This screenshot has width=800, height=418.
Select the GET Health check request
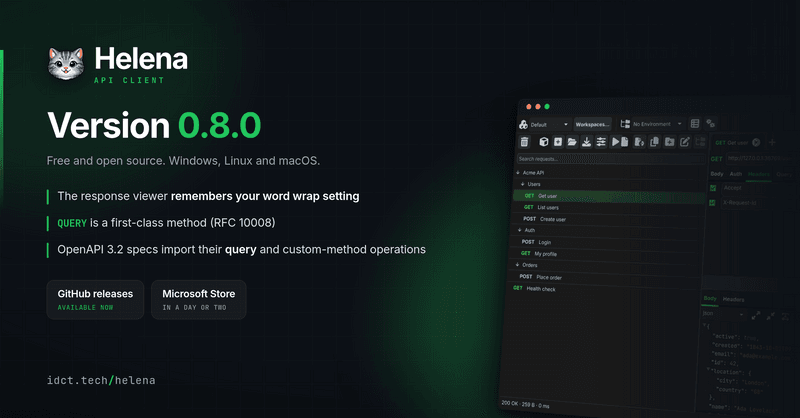point(534,288)
